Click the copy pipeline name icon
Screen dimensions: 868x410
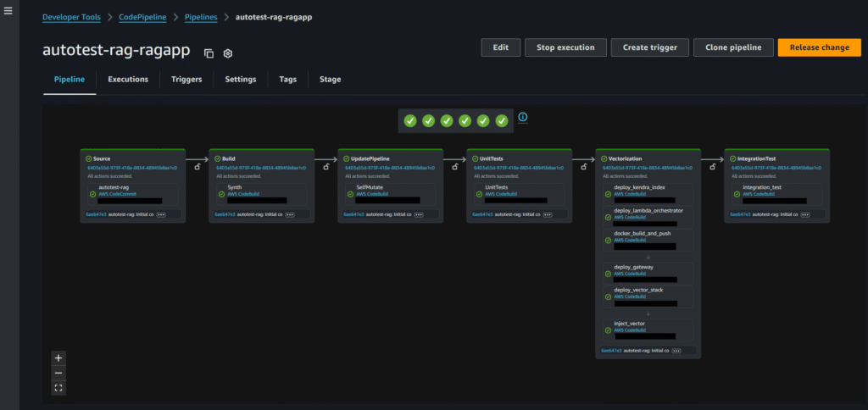[209, 53]
